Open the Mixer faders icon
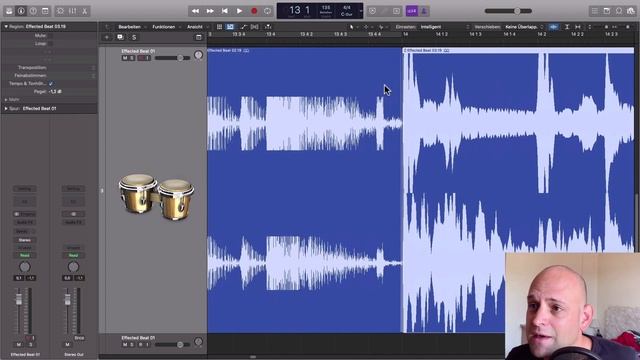 73,11
